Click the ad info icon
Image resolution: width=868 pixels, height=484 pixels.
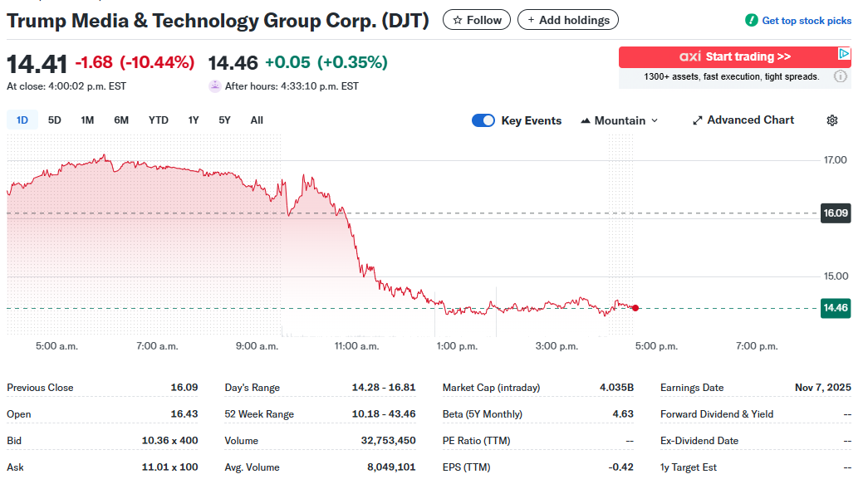pos(841,76)
